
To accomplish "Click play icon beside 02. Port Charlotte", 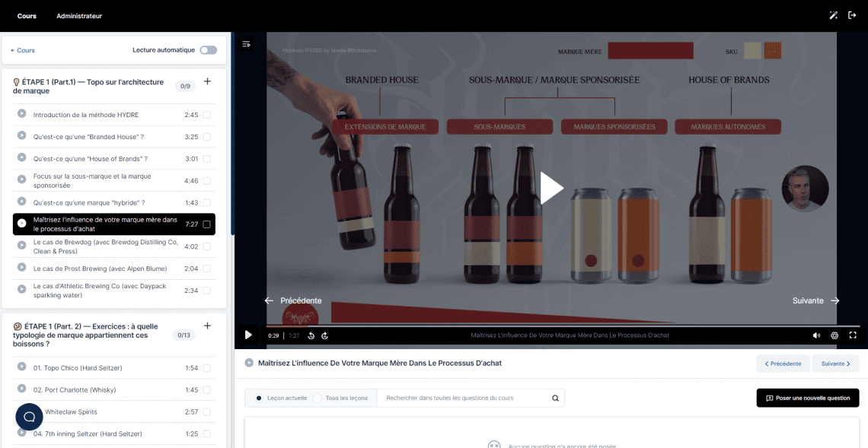I will pyautogui.click(x=21, y=388).
